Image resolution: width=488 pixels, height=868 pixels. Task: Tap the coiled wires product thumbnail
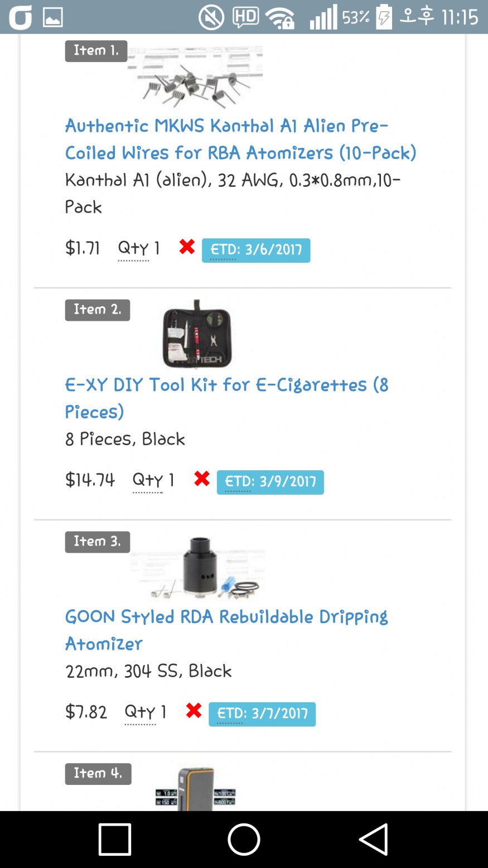[195, 78]
